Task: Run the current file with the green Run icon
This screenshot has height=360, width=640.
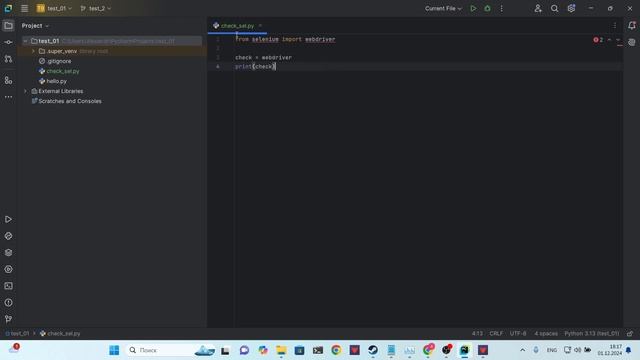Action: pyautogui.click(x=473, y=8)
